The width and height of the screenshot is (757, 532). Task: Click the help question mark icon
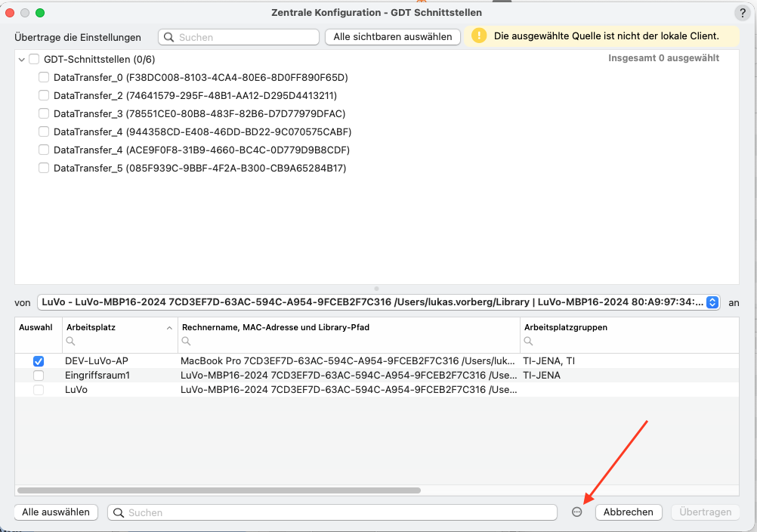pyautogui.click(x=743, y=13)
